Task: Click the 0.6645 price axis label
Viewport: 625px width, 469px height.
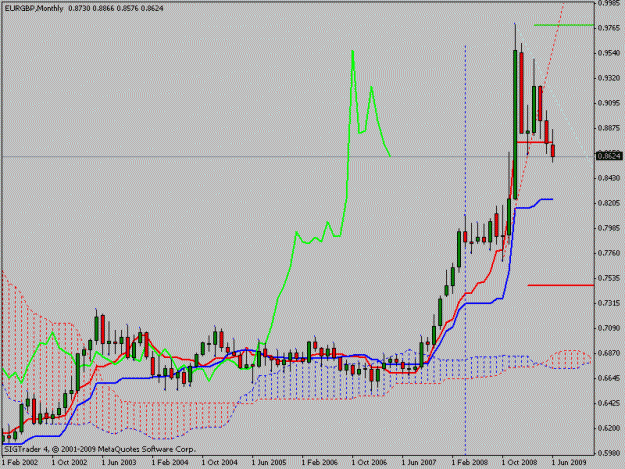Action: (609, 378)
